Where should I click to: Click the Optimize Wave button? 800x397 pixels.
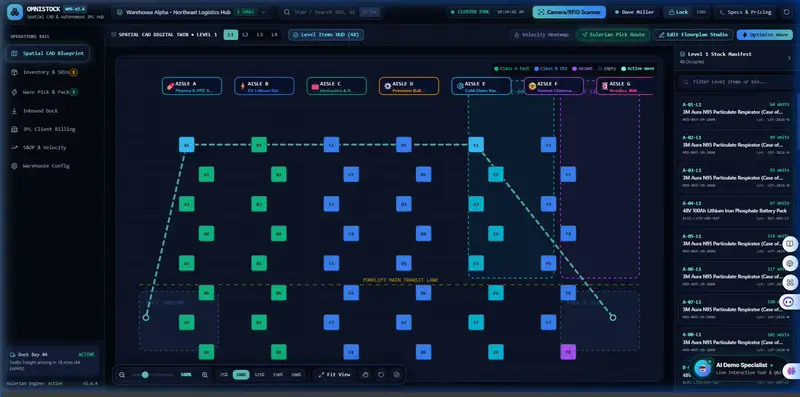[765, 35]
